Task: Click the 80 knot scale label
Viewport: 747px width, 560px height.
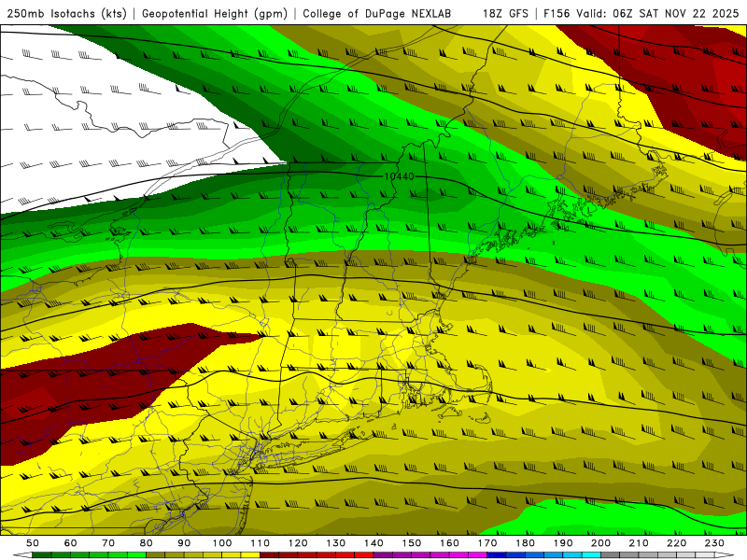Action: coord(147,543)
